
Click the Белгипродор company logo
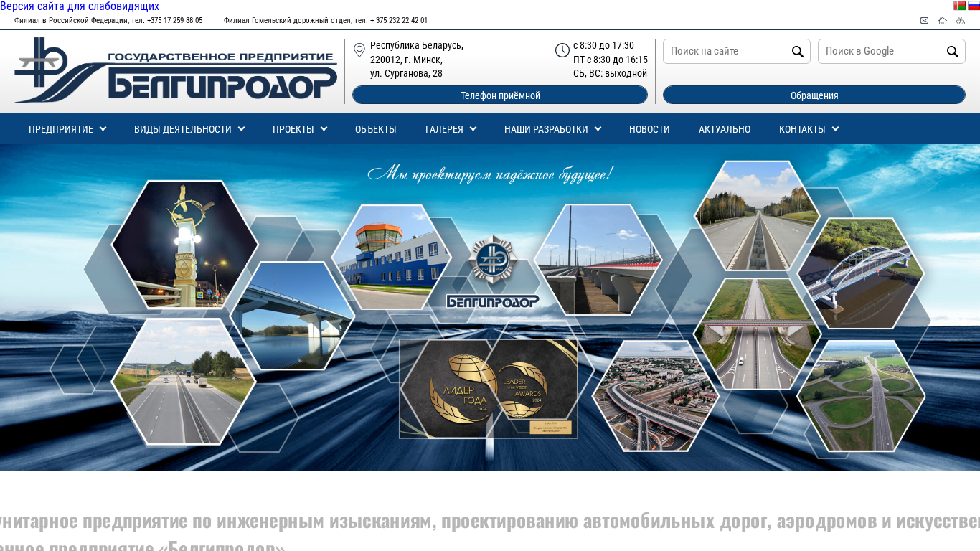[176, 70]
